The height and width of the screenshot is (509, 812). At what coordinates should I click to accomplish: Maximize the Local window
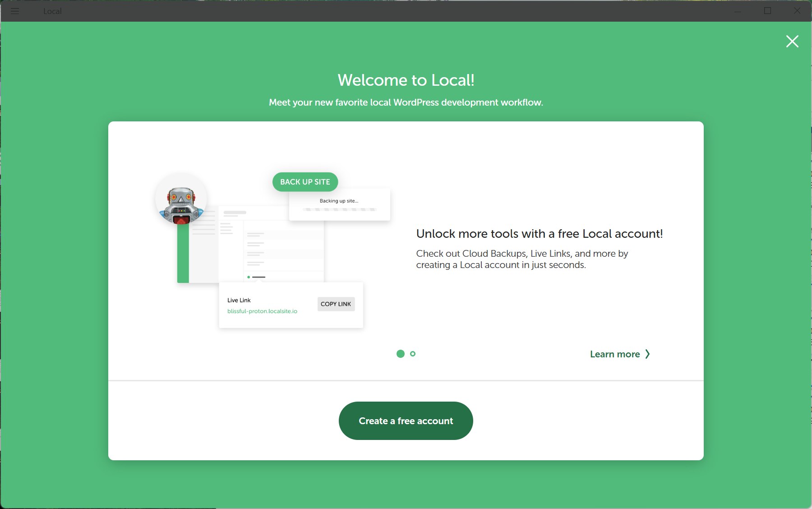coord(767,11)
